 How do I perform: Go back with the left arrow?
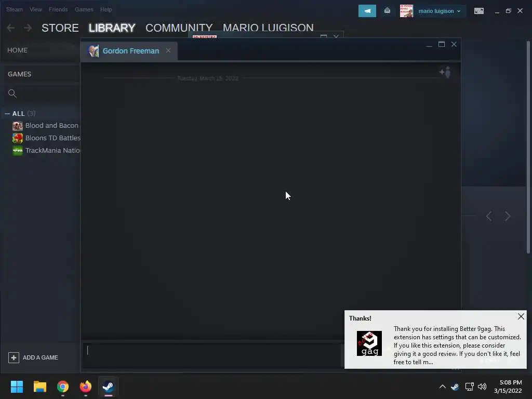[x=10, y=28]
